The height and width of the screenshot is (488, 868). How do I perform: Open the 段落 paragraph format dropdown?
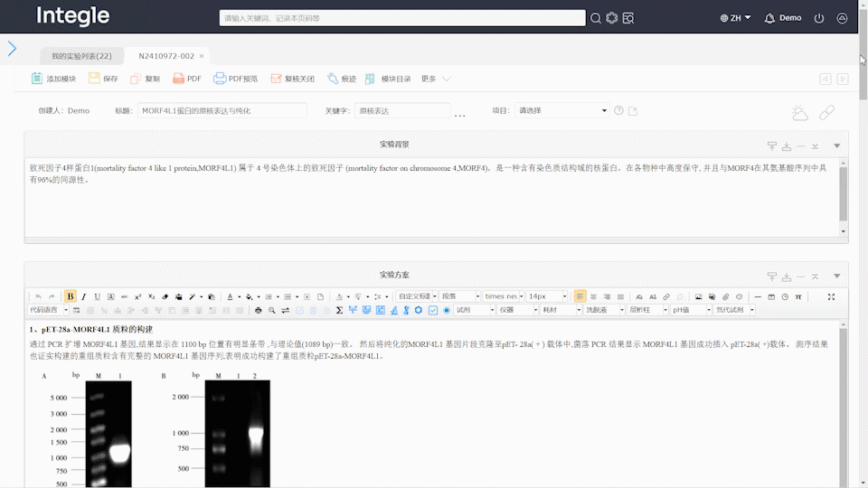(x=460, y=296)
